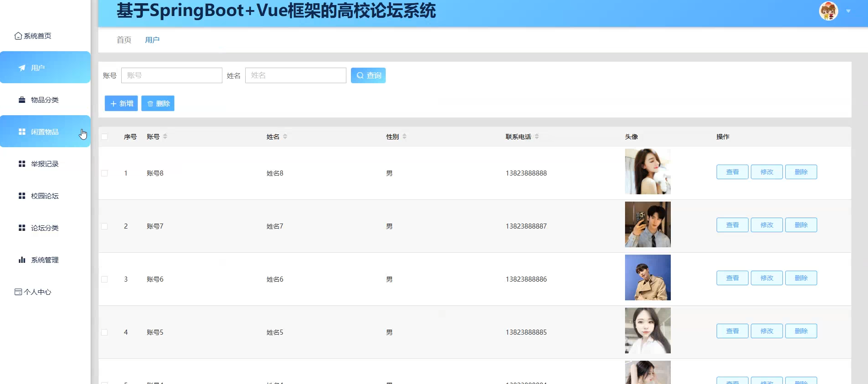The height and width of the screenshot is (384, 868).
Task: Click 修改 for row 账号7
Action: coord(767,225)
